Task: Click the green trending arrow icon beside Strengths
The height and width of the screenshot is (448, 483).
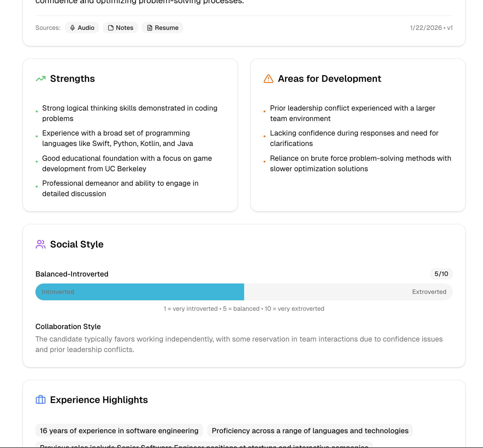Action: pyautogui.click(x=41, y=79)
